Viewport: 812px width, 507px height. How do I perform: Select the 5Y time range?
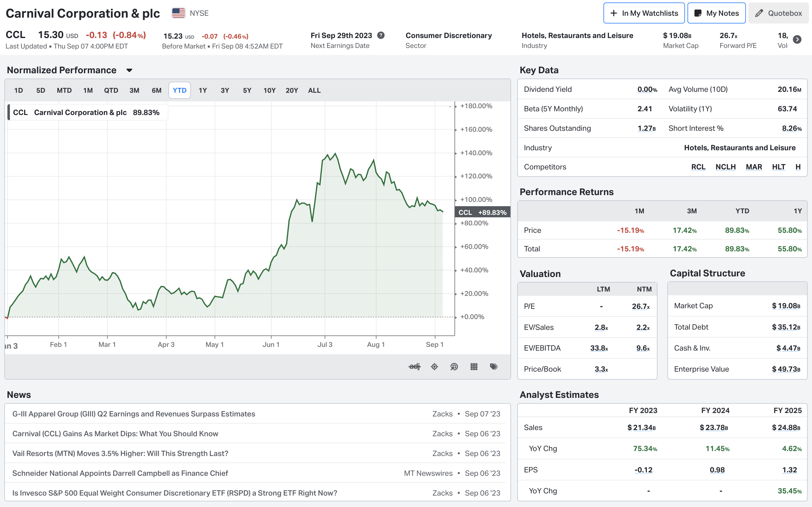(247, 90)
